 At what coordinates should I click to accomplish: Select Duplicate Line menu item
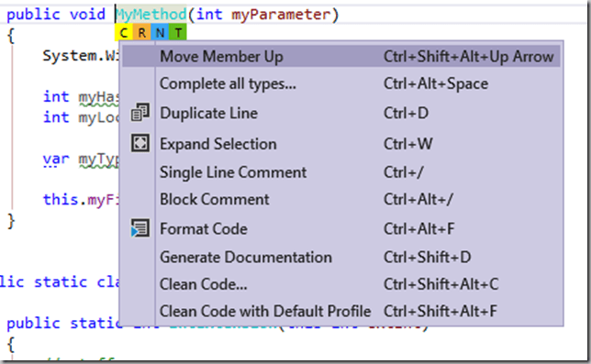click(341, 113)
